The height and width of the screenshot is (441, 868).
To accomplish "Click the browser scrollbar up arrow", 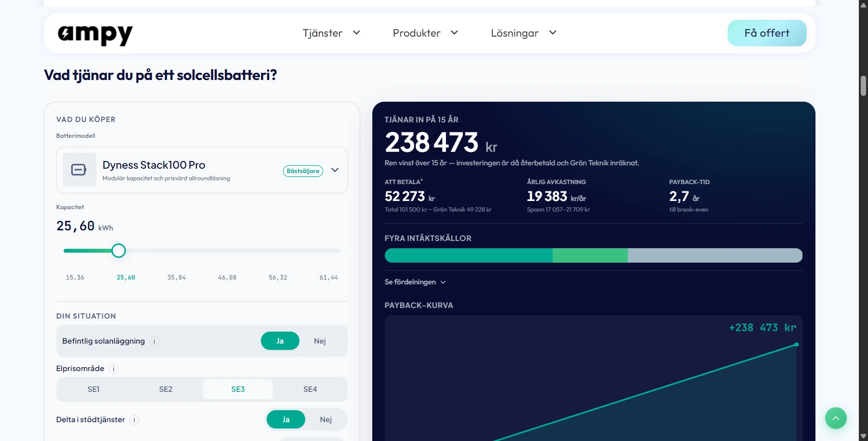I will click(863, 4).
